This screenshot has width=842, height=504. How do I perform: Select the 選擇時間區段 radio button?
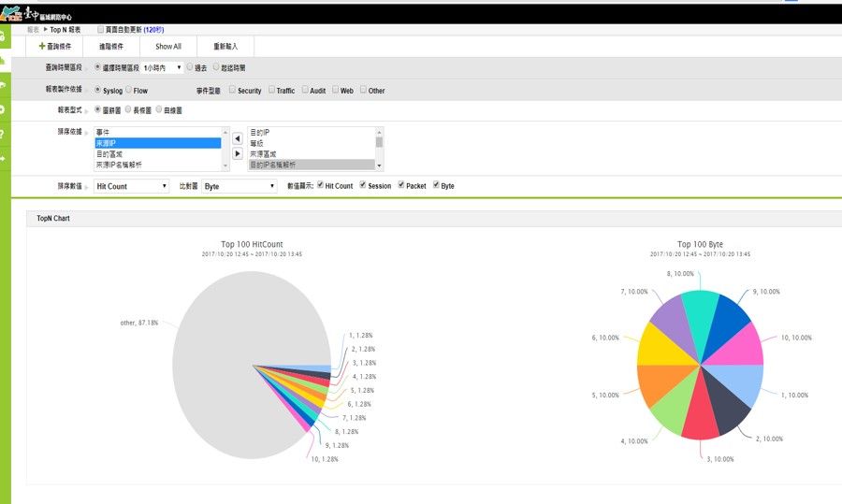tap(97, 67)
